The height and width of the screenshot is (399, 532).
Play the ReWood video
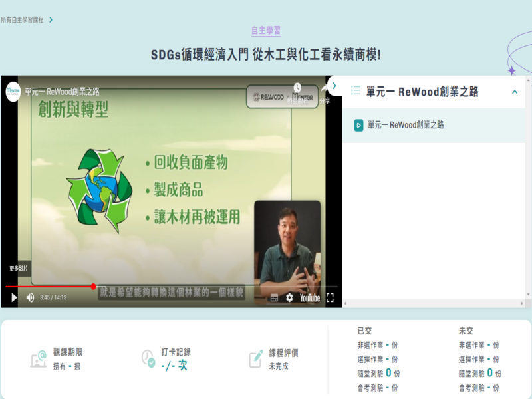tap(13, 297)
